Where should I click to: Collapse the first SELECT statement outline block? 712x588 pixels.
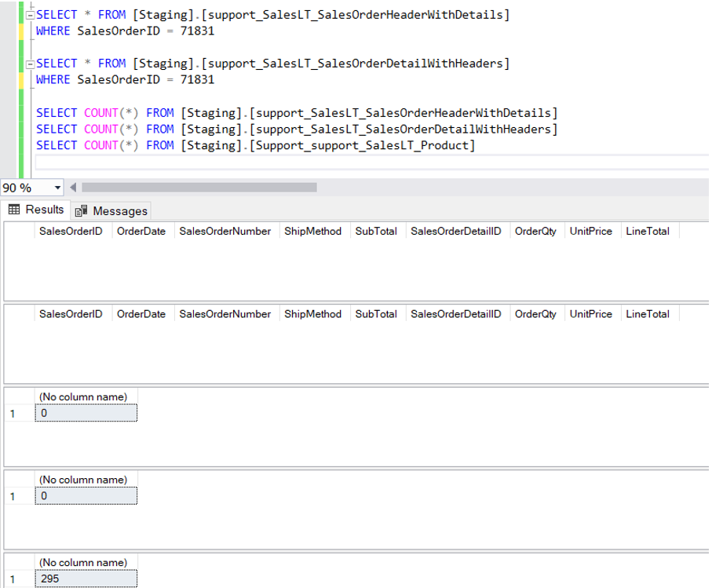coord(30,15)
